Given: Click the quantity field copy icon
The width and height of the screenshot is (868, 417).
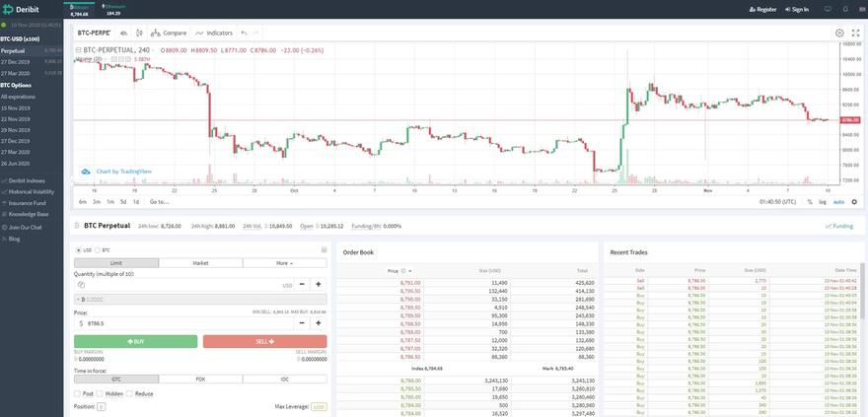Looking at the screenshot, I should [x=81, y=284].
